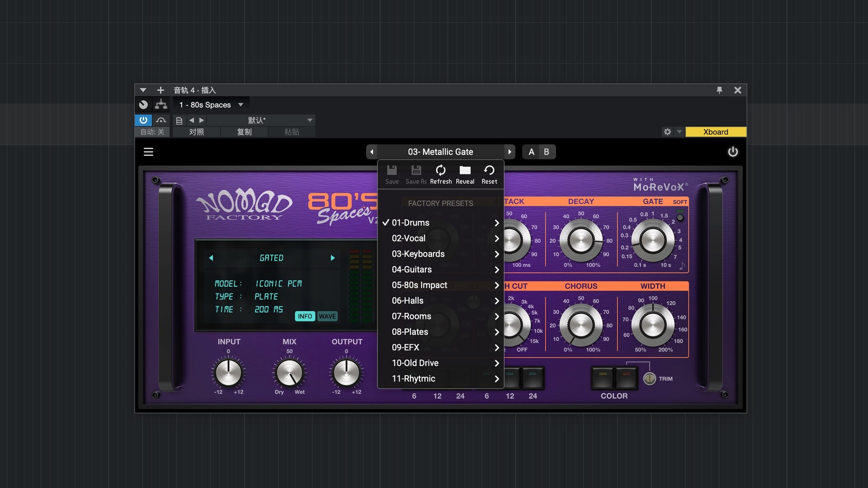Pin the plugin window
Viewport: 868px width, 488px height.
pyautogui.click(x=719, y=90)
